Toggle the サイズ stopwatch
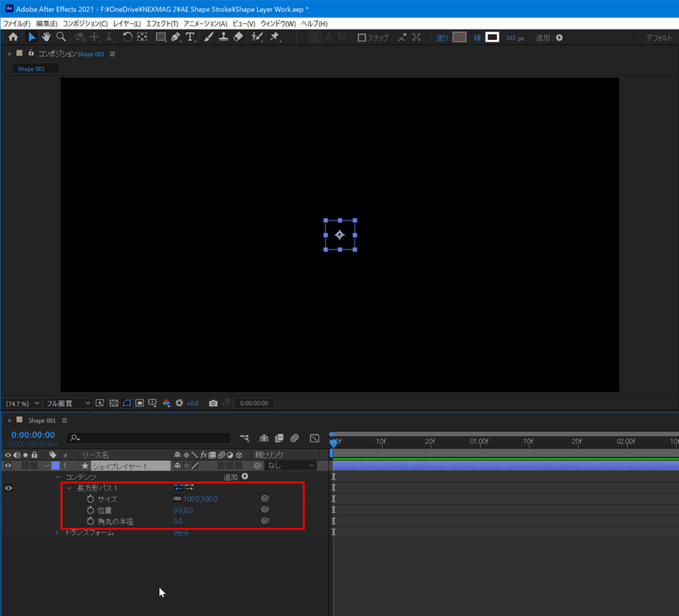Image resolution: width=679 pixels, height=616 pixels. click(91, 499)
